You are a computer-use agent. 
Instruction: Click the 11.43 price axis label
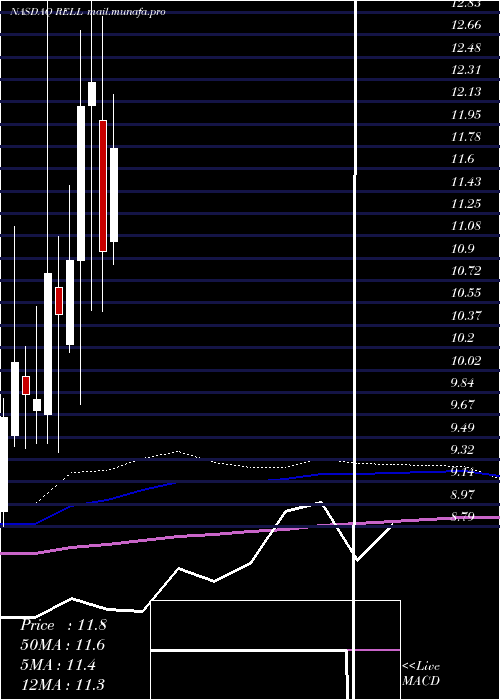pyautogui.click(x=466, y=181)
